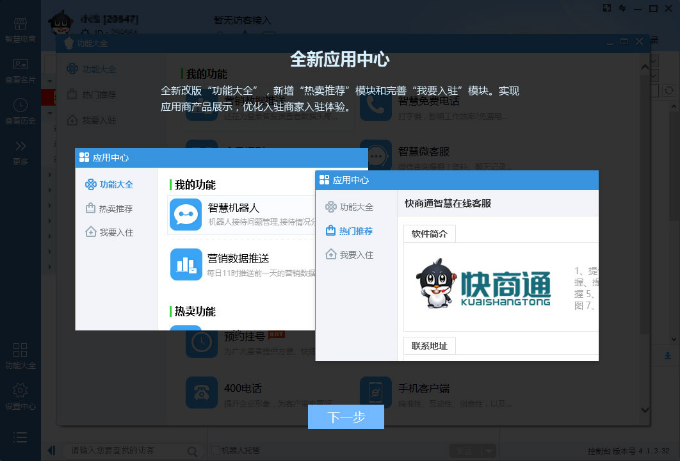Open 设置中心 gear icon in sidebar
This screenshot has width=680, height=461.
(20, 395)
